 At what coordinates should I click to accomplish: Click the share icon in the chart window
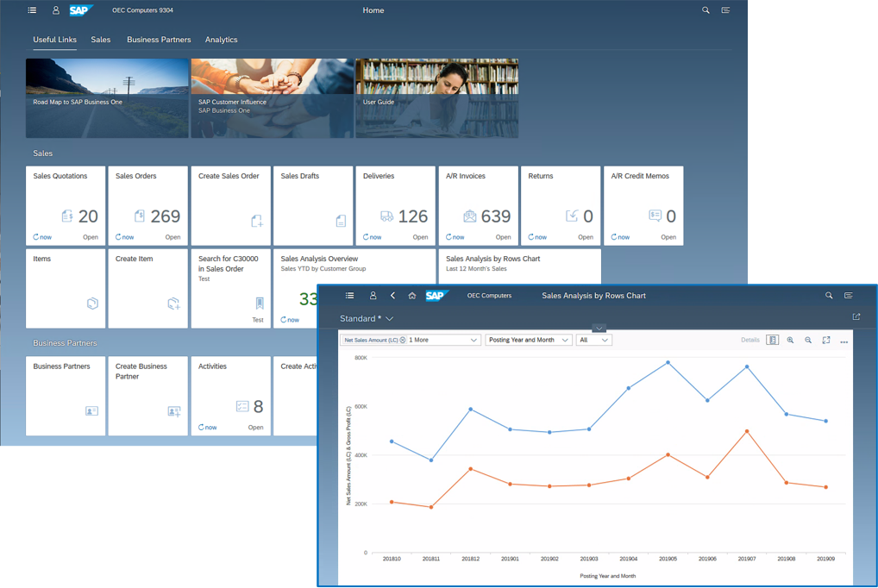pos(856,317)
